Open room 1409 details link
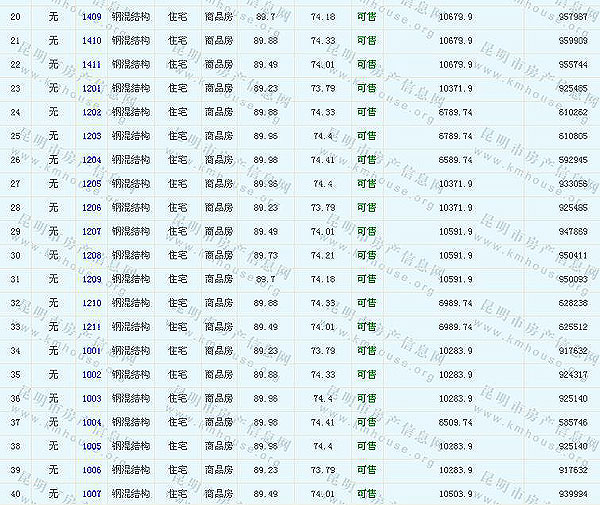This screenshot has width=600, height=505. pos(91,17)
